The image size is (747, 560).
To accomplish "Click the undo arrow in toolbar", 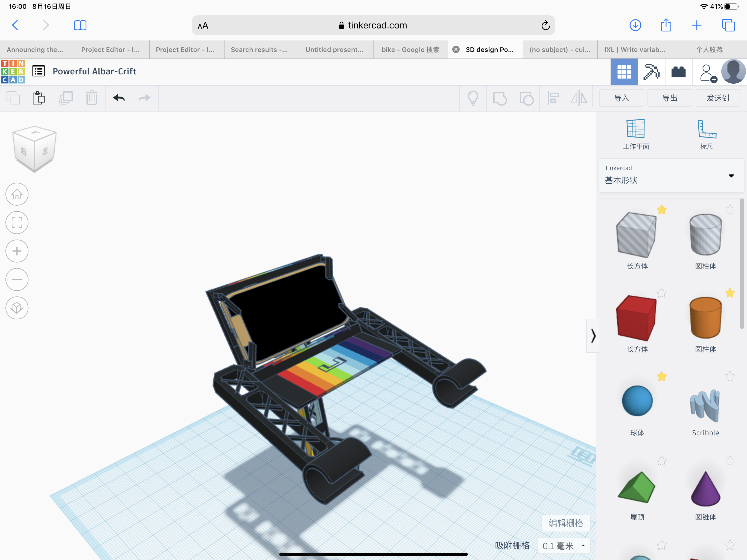I will pos(119,98).
